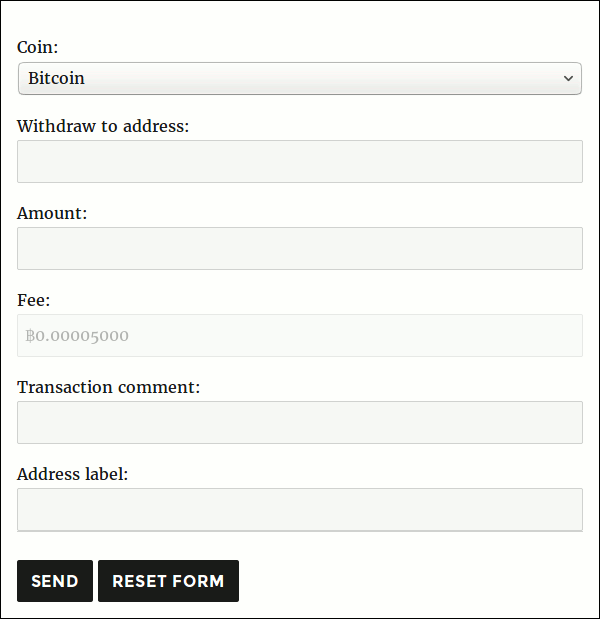
Task: Click the "Withdraw to address:" label text
Action: click(x=103, y=126)
